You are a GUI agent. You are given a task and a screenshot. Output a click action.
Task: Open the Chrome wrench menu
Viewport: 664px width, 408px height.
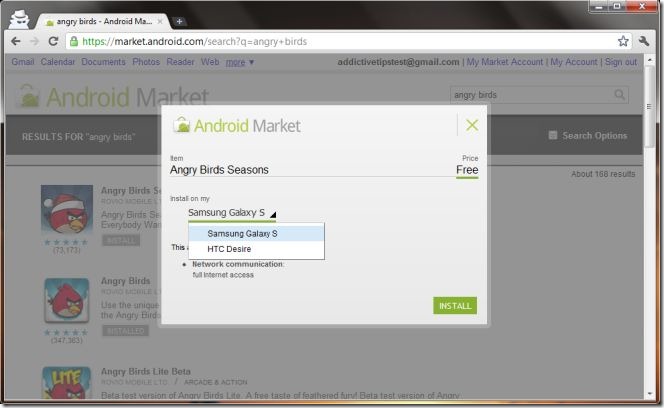point(644,41)
